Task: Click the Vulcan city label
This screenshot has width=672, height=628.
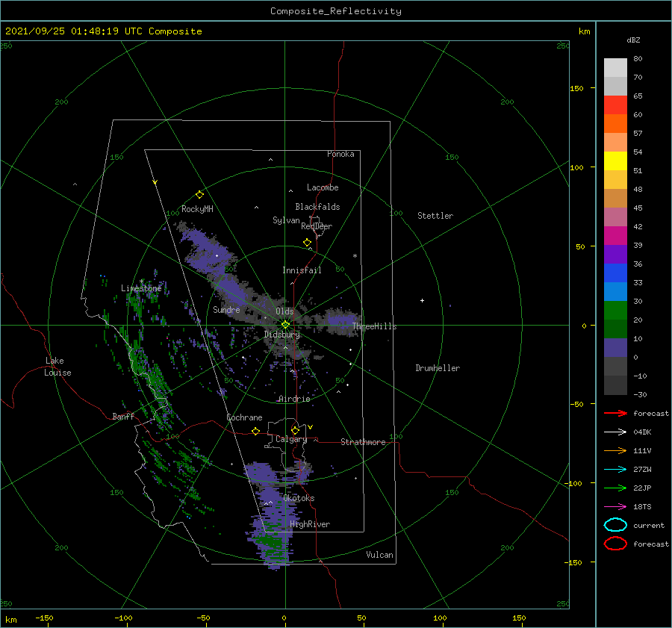Action: (379, 555)
